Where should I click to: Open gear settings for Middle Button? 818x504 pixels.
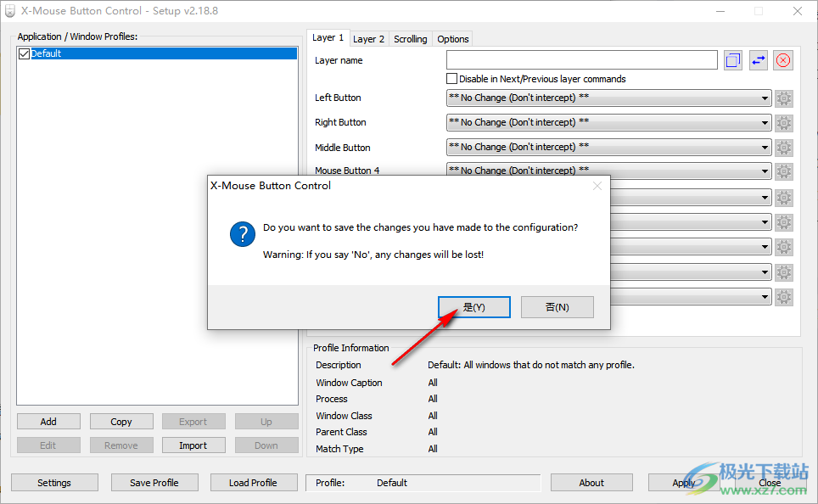click(783, 148)
